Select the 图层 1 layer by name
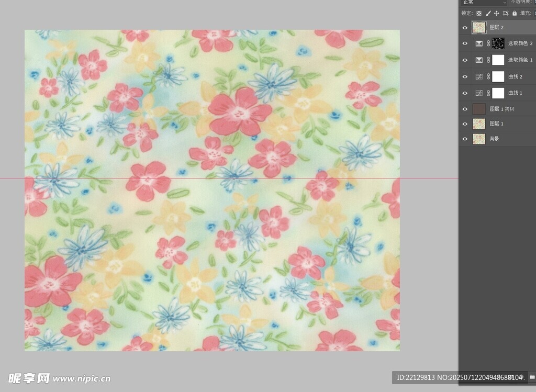 pyautogui.click(x=496, y=124)
